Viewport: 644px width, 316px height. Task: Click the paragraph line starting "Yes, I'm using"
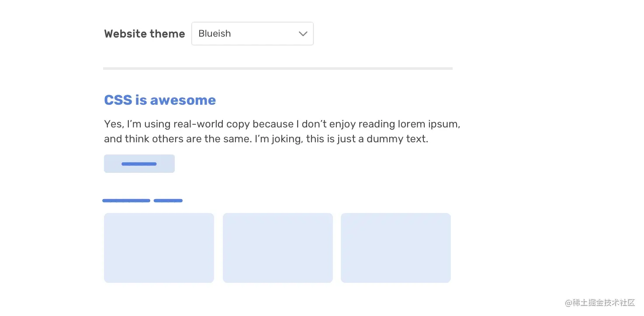click(x=282, y=124)
